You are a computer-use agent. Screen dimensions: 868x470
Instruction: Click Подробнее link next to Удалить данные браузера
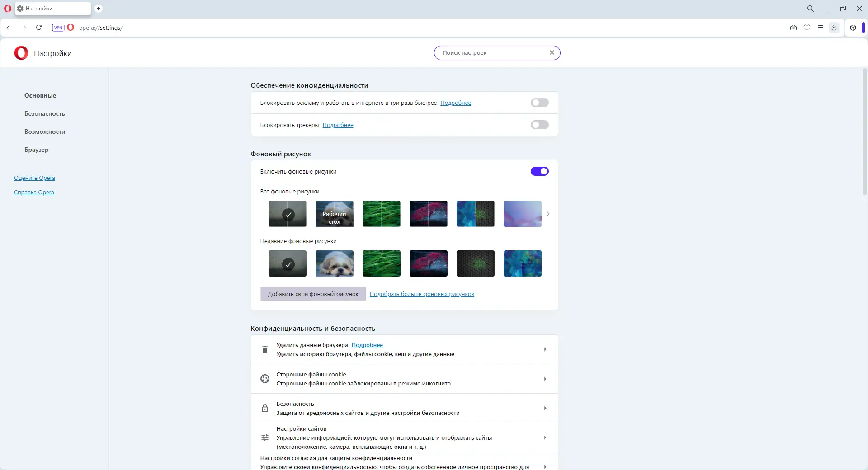pos(367,345)
